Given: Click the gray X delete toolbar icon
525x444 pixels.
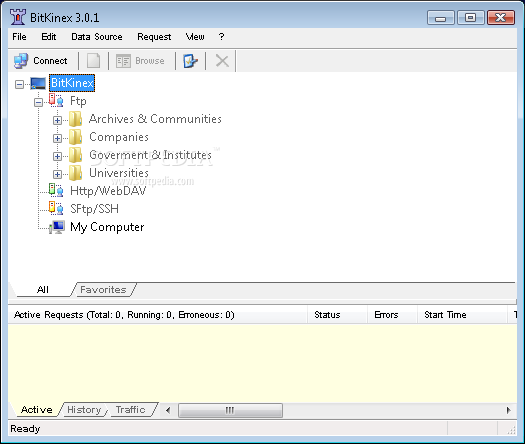Looking at the screenshot, I should point(222,61).
